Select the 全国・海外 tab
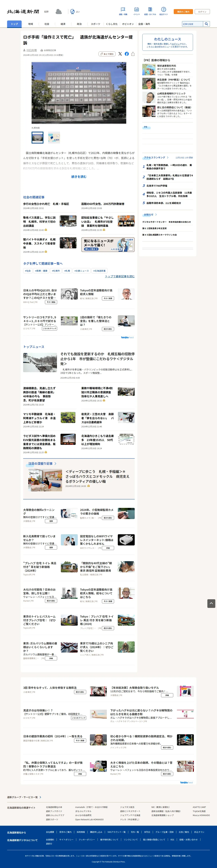Image resolution: width=217 pixels, height=868 pixels. pos(144,24)
